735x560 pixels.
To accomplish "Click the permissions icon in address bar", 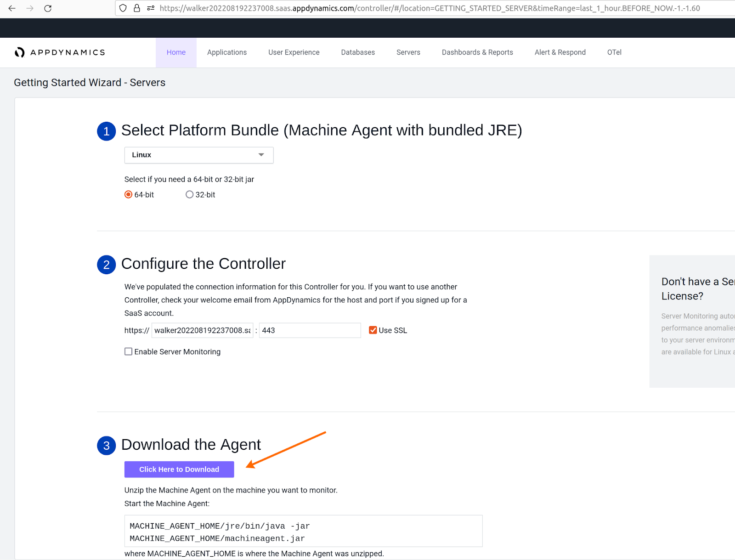I will 151,8.
